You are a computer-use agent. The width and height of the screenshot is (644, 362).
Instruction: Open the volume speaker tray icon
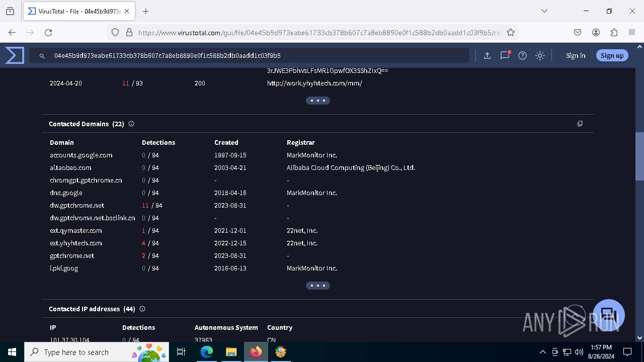coord(579,352)
